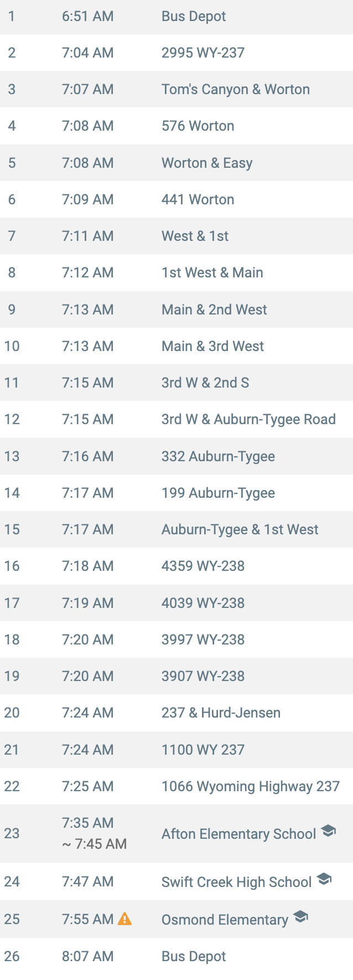353x980 pixels.
Task: Select the first Bus Depot stop at 6:51 AM
Action: click(x=176, y=16)
